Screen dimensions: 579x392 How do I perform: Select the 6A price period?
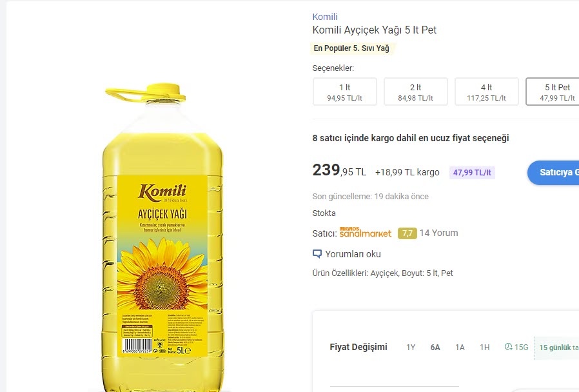click(435, 347)
